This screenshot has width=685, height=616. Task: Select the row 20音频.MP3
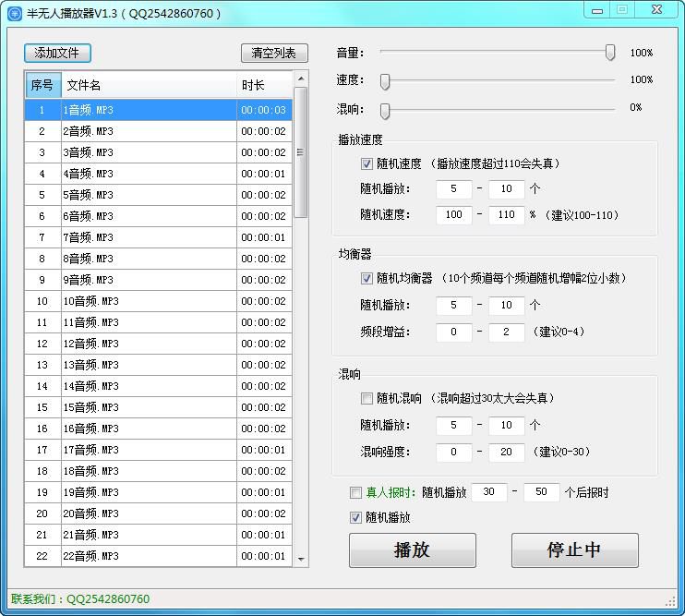point(158,513)
